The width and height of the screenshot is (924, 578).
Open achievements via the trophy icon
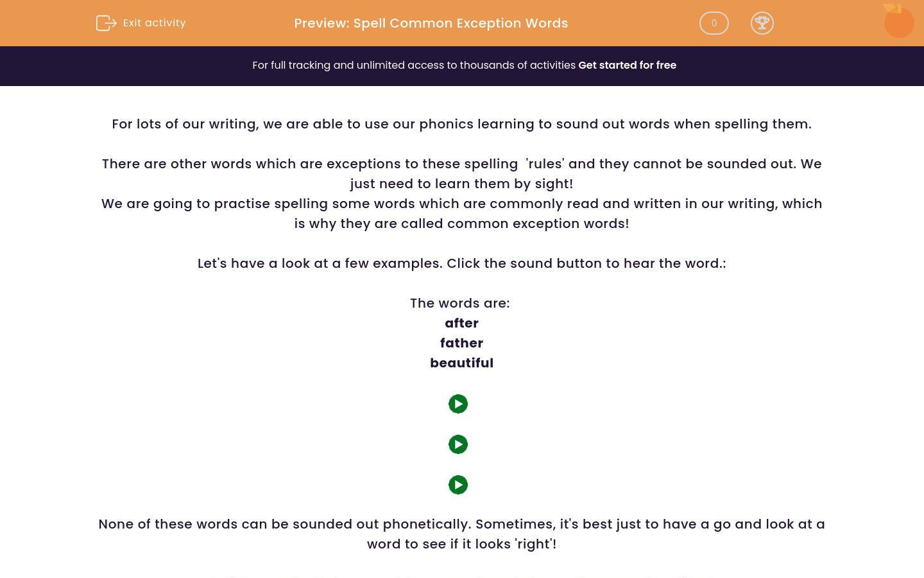coord(762,23)
